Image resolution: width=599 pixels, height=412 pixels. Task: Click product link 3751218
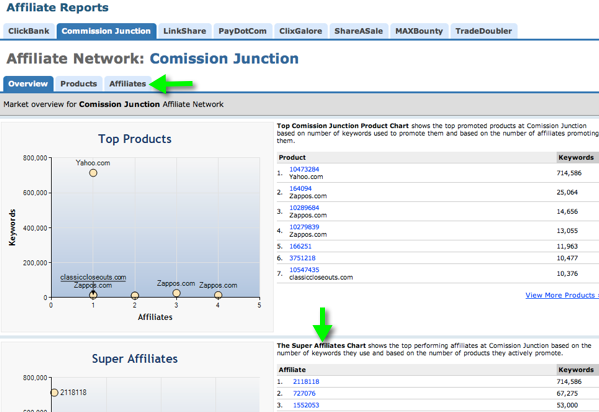coord(302,258)
